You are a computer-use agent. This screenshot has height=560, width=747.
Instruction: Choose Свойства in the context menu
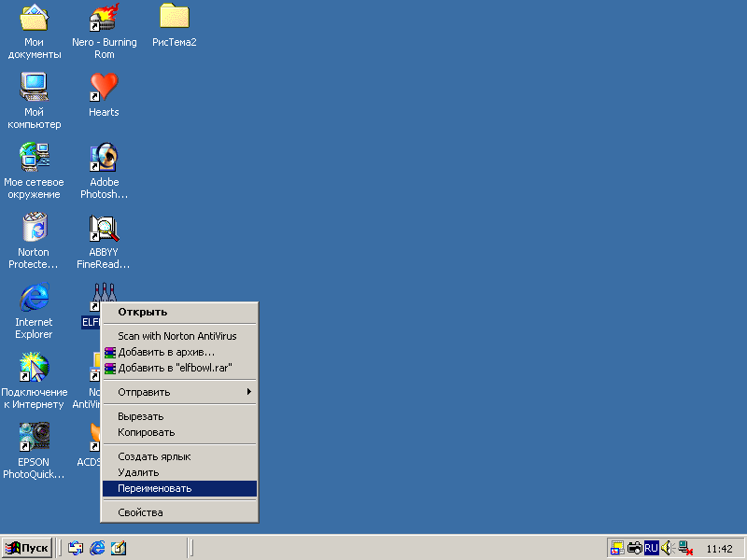(x=179, y=512)
